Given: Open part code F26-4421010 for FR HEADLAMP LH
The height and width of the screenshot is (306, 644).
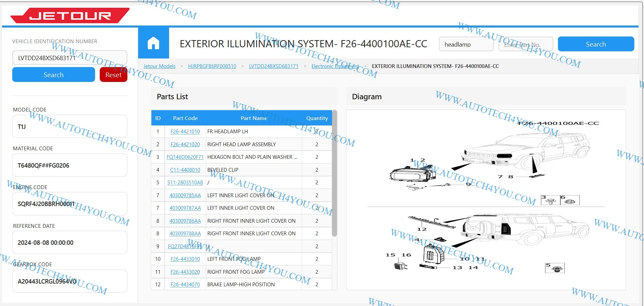Looking at the screenshot, I should click(x=185, y=131).
